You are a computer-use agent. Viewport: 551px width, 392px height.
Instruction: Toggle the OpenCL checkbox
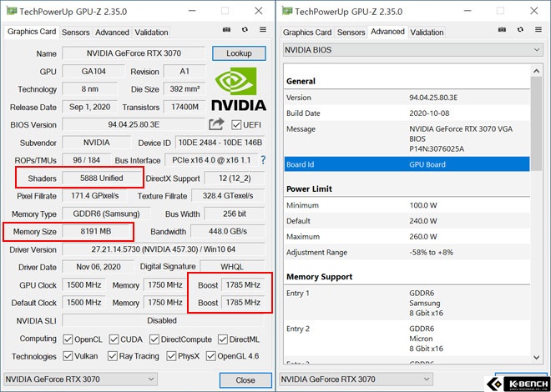pyautogui.click(x=68, y=339)
